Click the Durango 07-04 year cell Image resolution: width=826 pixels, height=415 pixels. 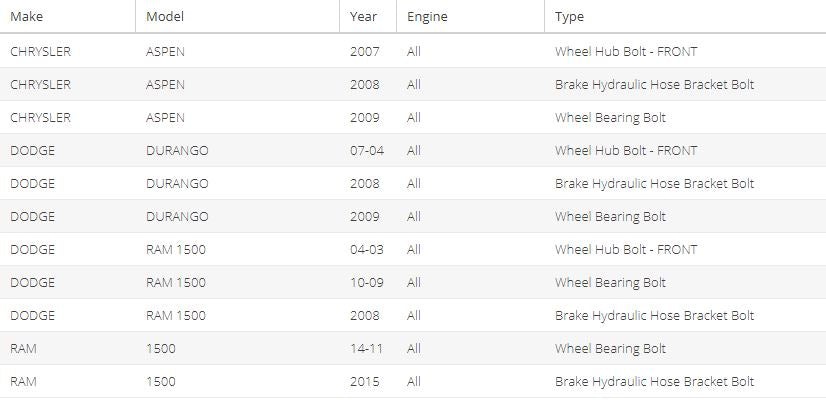coord(367,151)
